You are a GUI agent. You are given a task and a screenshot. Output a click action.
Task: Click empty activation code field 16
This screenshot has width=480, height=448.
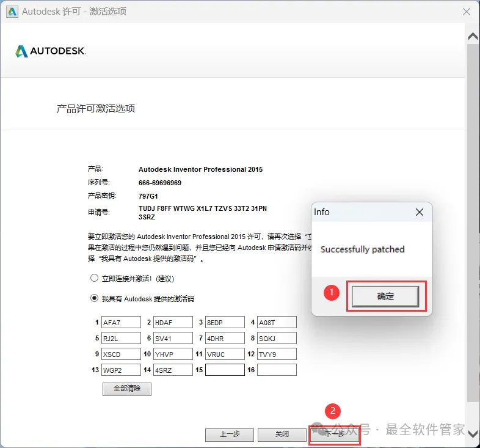[x=277, y=370]
